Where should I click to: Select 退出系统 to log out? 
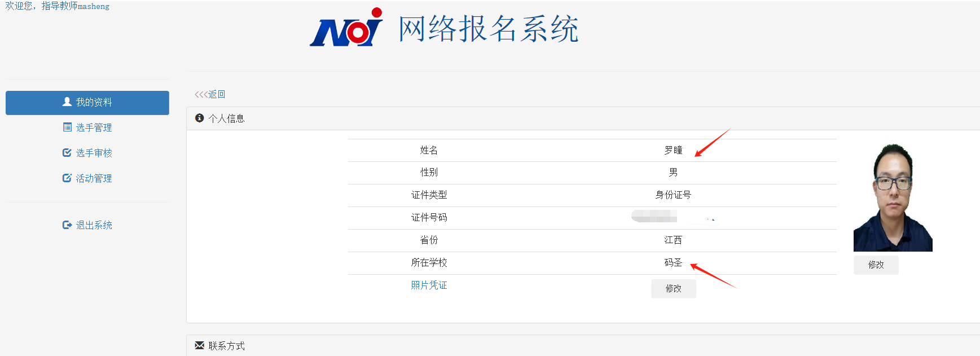coord(94,225)
